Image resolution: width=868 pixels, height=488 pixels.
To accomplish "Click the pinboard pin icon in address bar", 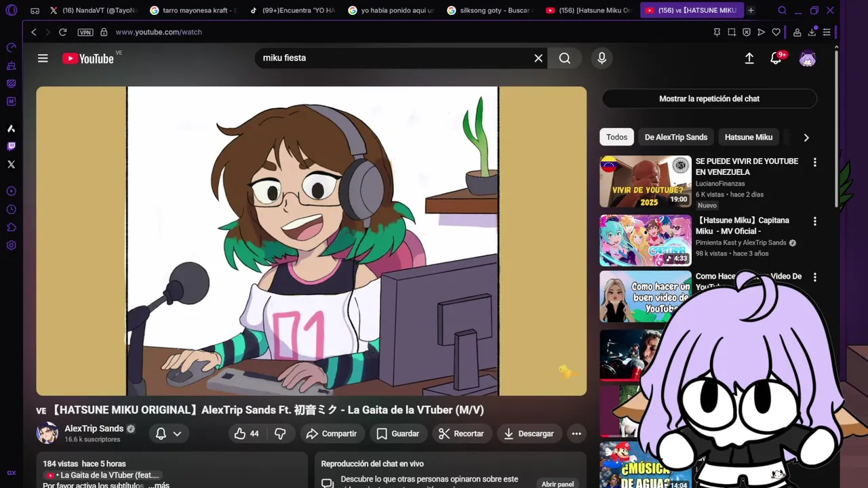I will point(717,32).
